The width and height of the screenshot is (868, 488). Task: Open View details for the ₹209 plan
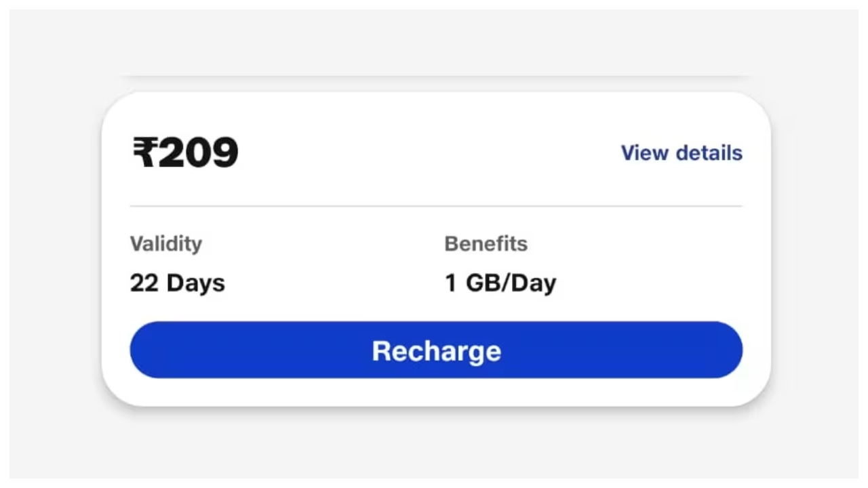pyautogui.click(x=681, y=153)
